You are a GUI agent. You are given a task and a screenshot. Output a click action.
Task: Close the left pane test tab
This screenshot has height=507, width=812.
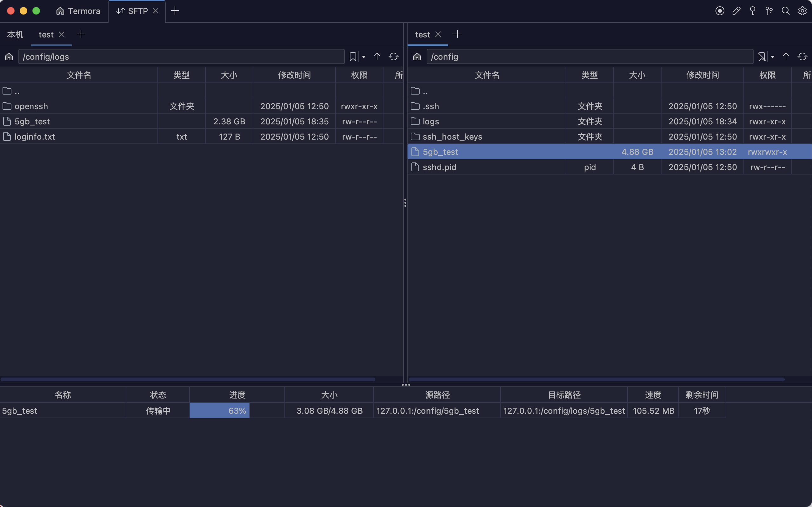pos(61,34)
